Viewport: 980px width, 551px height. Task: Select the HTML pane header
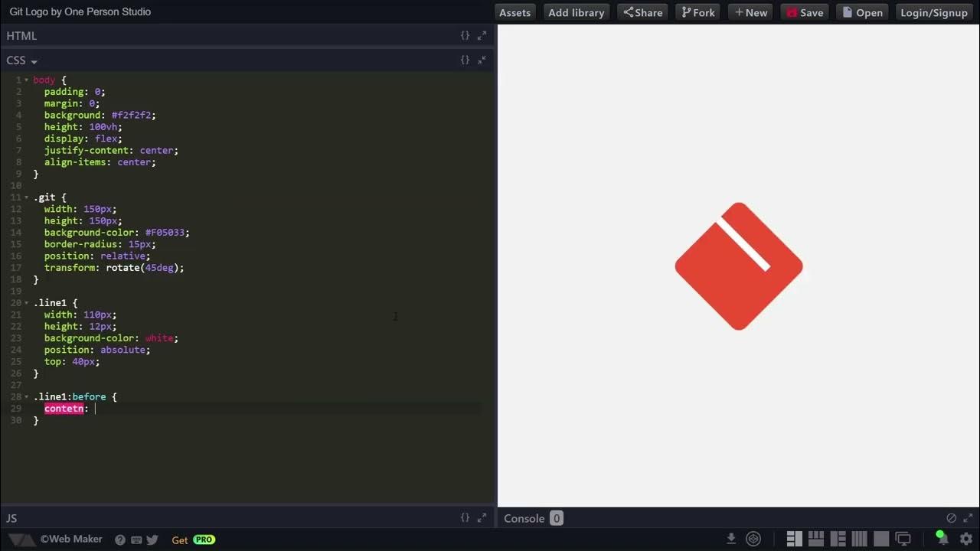click(247, 36)
